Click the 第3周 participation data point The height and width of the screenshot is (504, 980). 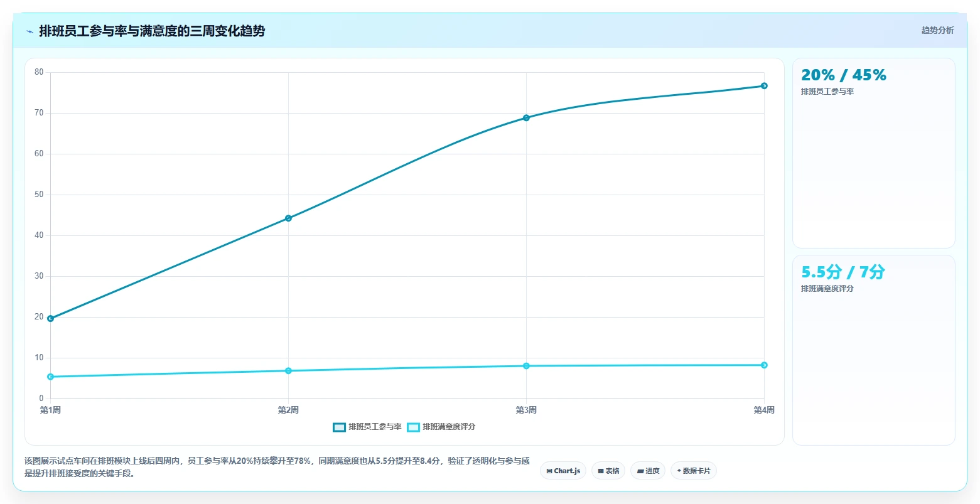coord(526,117)
